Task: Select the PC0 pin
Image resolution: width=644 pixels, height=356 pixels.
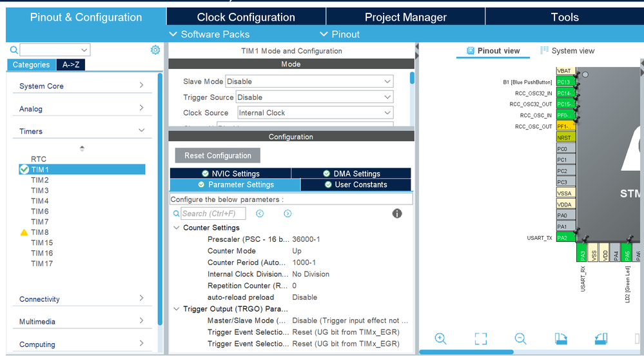Action: click(x=565, y=148)
